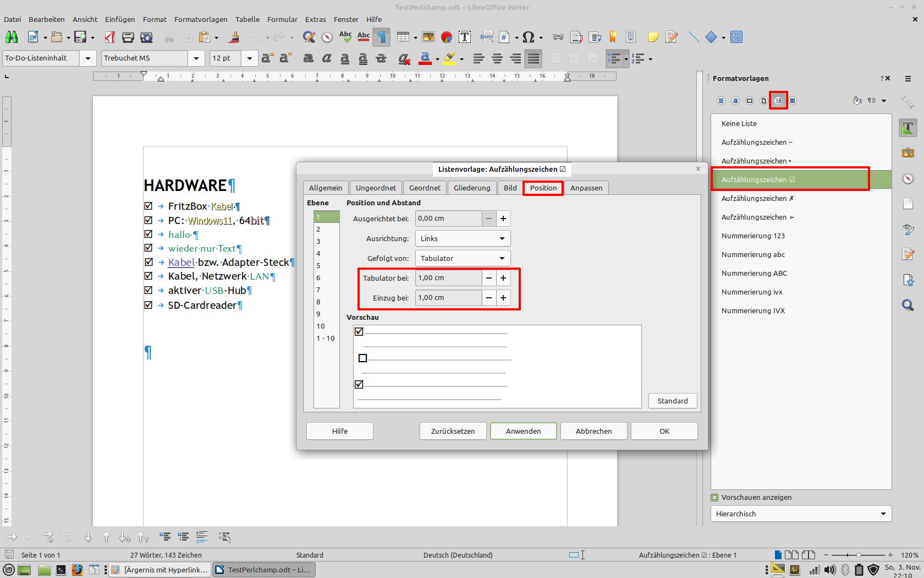The width and height of the screenshot is (924, 578).
Task: Toggle unordered bullet list button
Action: click(614, 58)
